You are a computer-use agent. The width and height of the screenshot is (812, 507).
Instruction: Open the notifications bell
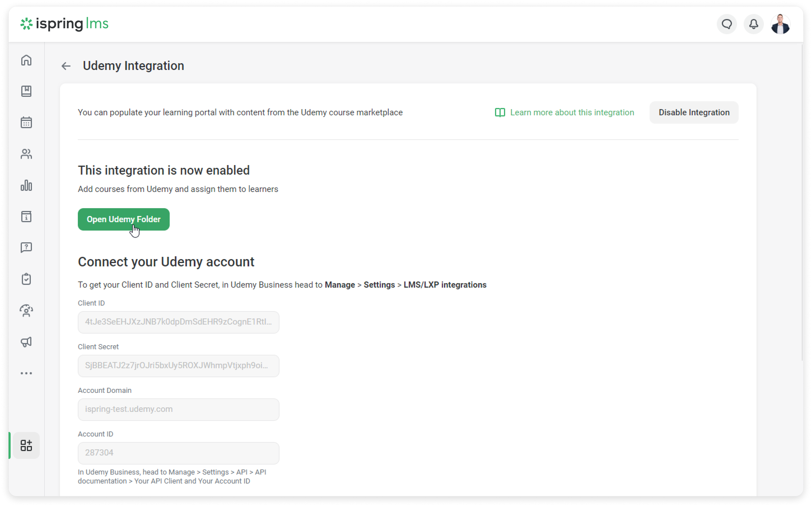click(x=753, y=24)
